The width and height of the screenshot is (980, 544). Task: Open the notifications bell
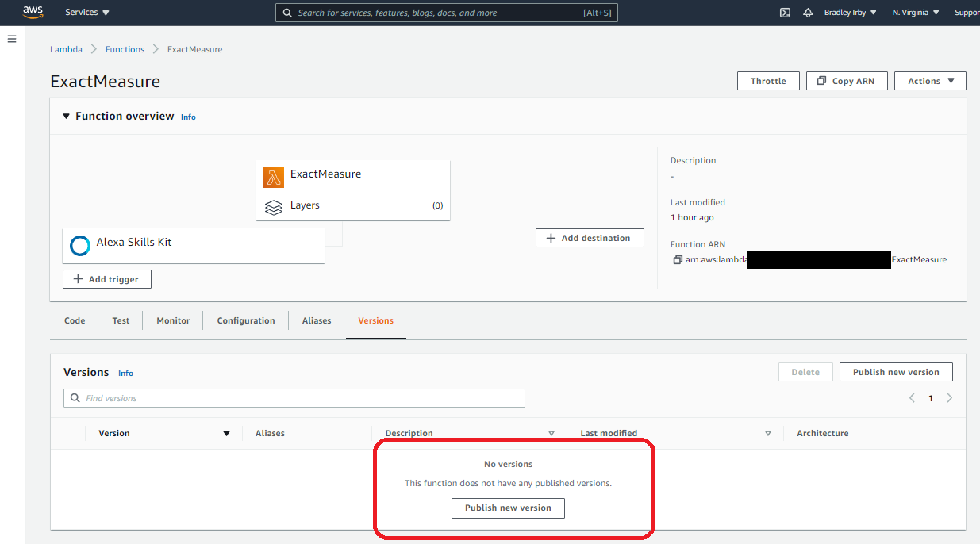808,13
